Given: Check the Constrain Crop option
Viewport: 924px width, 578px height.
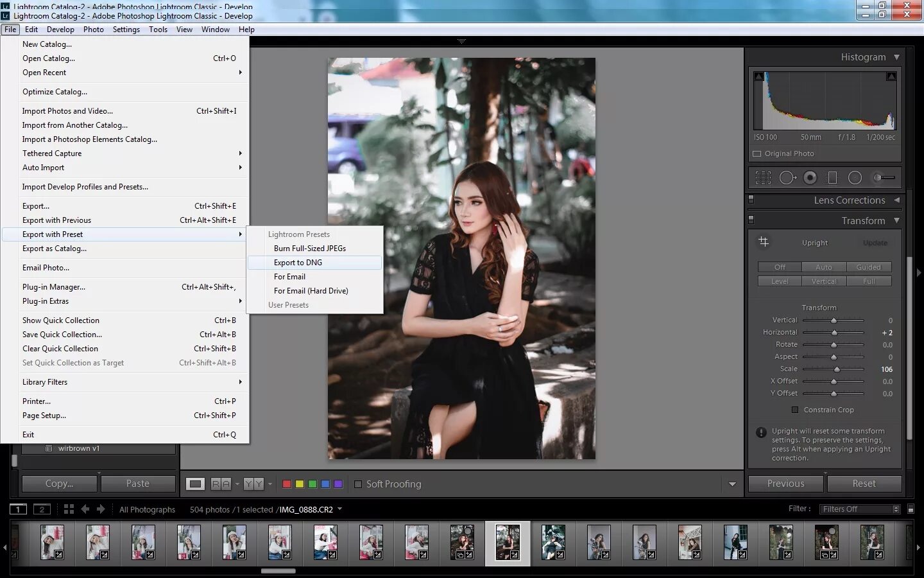Looking at the screenshot, I should coord(795,410).
